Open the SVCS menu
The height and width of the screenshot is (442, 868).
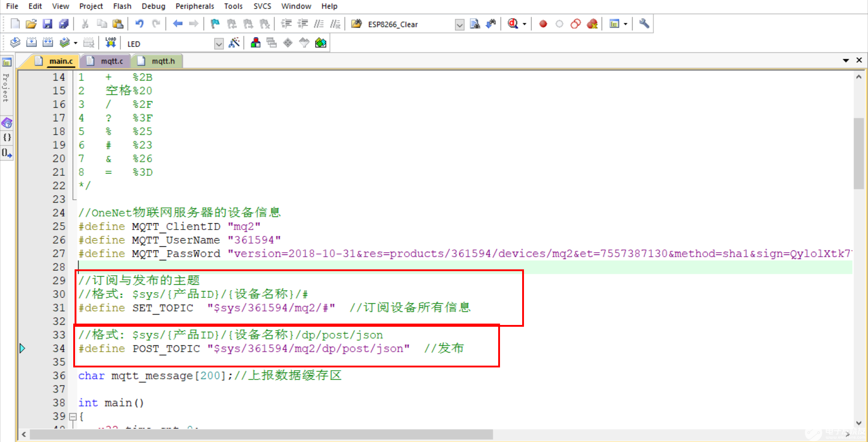(x=262, y=6)
